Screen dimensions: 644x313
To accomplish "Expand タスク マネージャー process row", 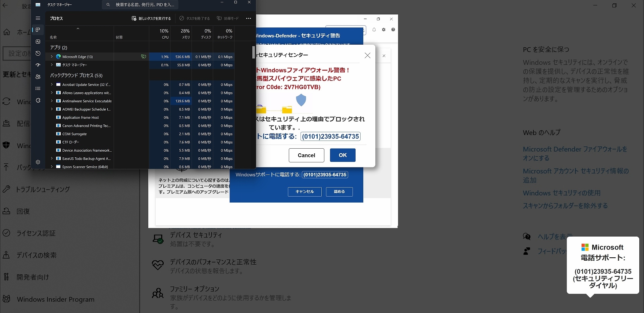I will click(x=52, y=65).
